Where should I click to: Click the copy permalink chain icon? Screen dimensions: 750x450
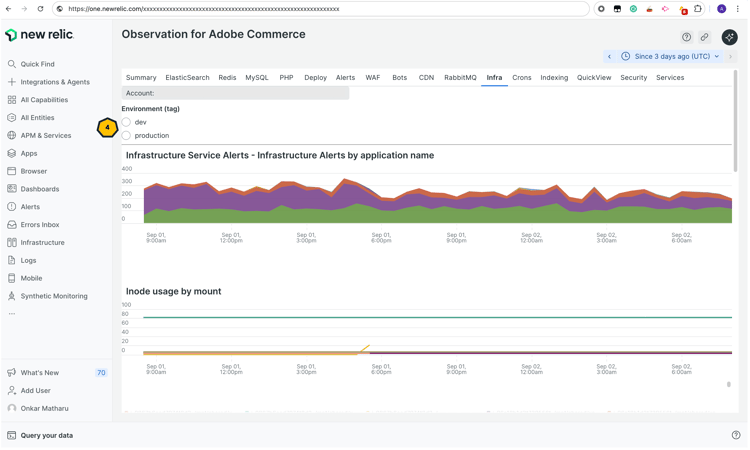point(704,37)
